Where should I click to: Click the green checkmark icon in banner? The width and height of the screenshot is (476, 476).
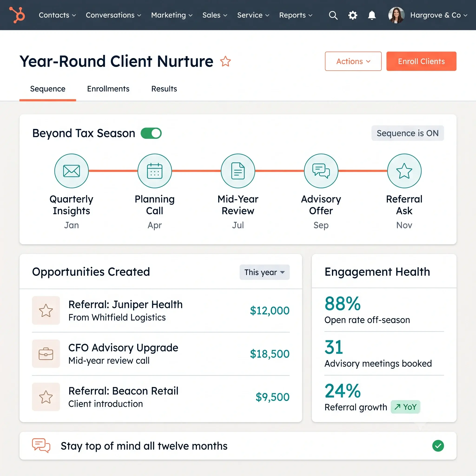pos(438,446)
